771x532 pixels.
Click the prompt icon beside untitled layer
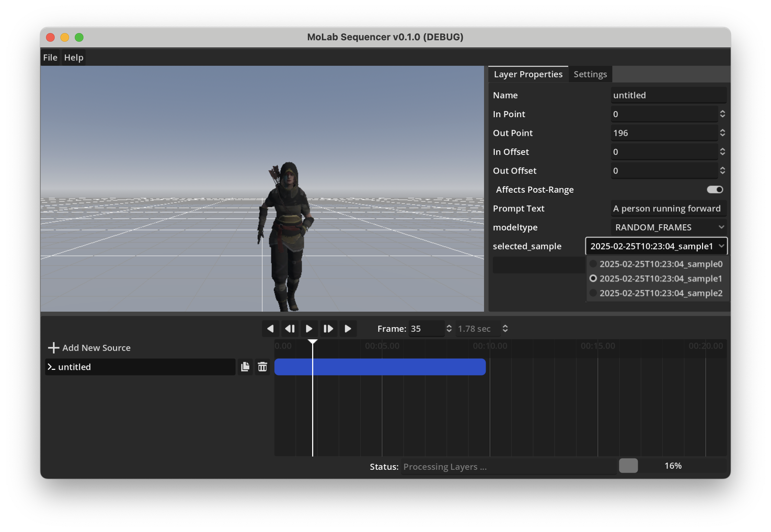pyautogui.click(x=51, y=367)
